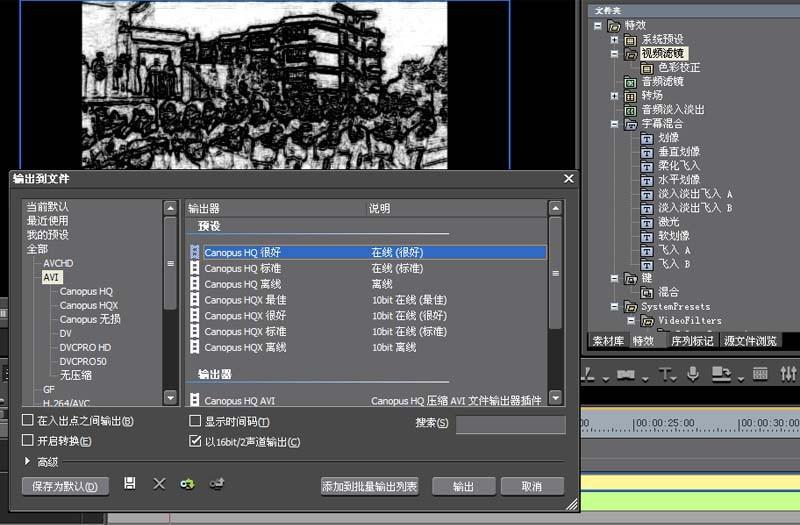800x525 pixels.
Task: Click the 搜索 search input field
Action: pos(510,424)
